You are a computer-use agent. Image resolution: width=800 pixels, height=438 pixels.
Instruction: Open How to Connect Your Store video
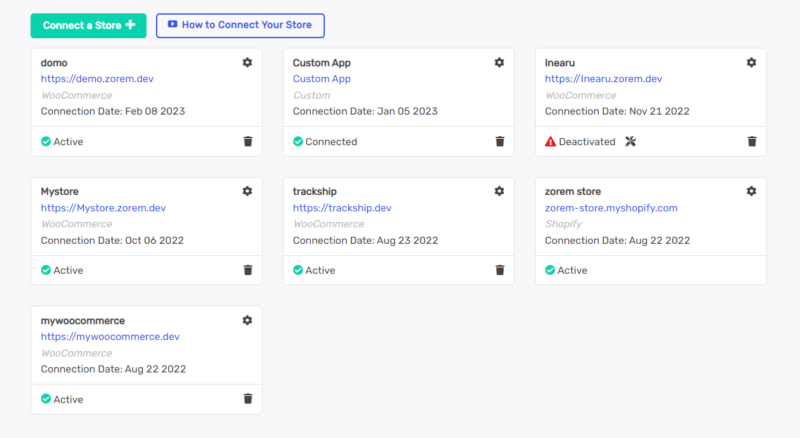[x=240, y=26]
